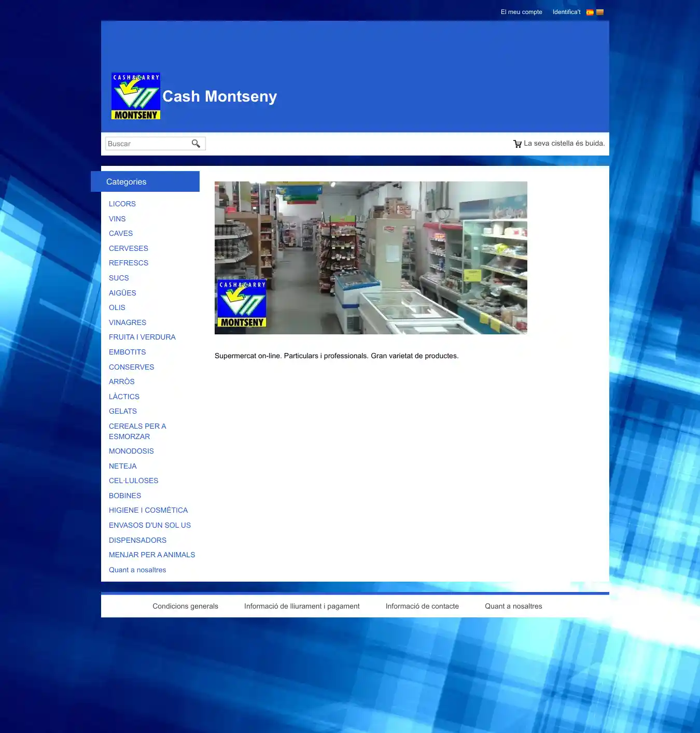Open the HIGIENE I COSMÈTICA category
This screenshot has height=733, width=700.
(148, 510)
